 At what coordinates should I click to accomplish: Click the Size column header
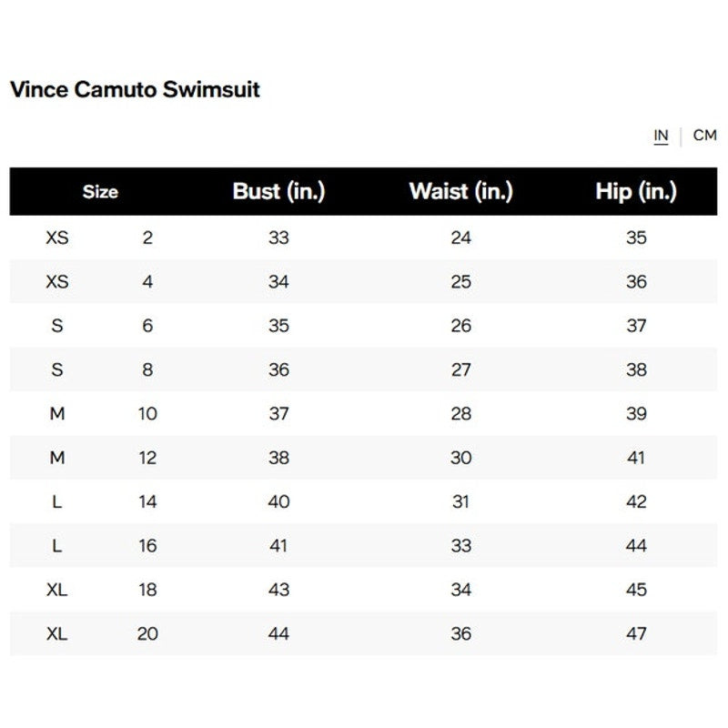coord(100,192)
